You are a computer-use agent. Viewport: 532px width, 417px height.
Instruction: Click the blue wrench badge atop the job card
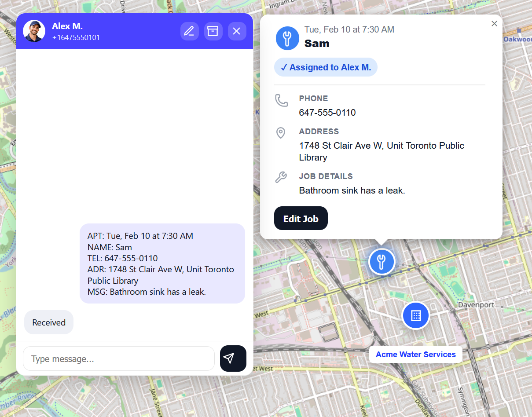click(287, 38)
